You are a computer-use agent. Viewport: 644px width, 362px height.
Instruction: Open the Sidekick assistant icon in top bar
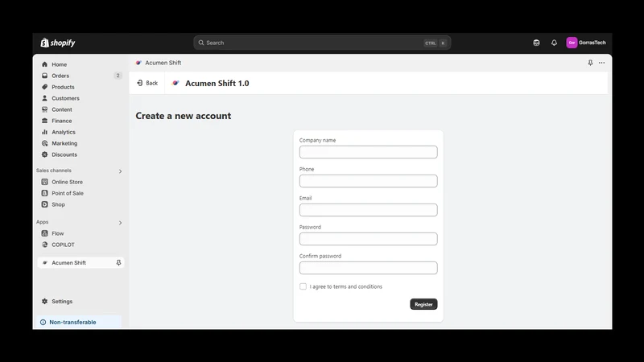coord(536,43)
